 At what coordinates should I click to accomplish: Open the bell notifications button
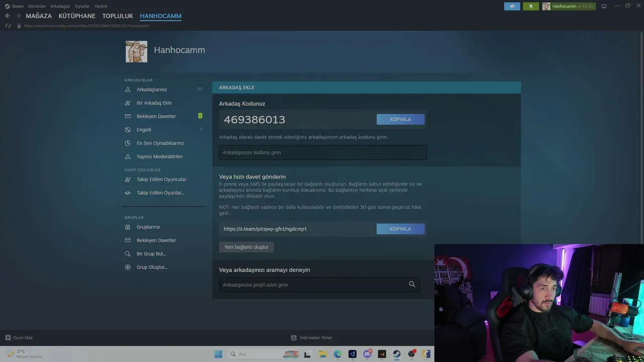[x=531, y=6]
